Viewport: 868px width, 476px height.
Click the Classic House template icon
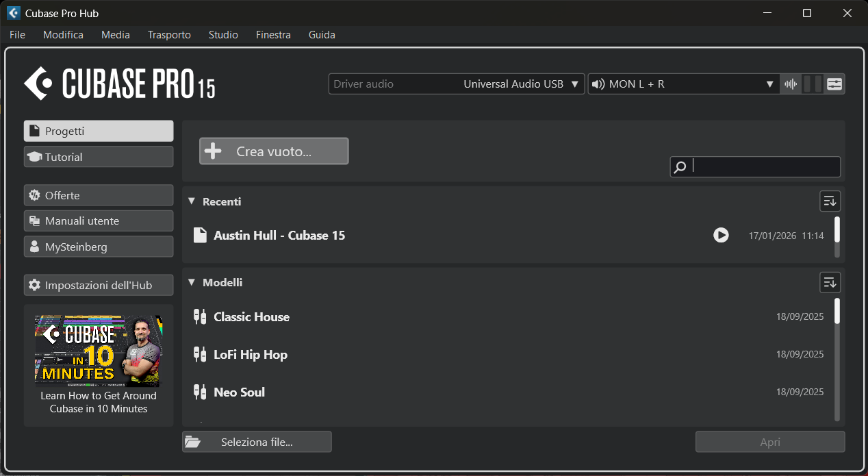click(x=200, y=316)
